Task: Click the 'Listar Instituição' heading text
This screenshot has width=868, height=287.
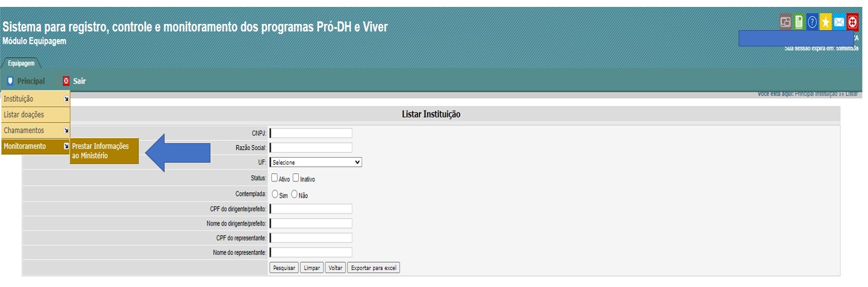Action: pyautogui.click(x=431, y=114)
